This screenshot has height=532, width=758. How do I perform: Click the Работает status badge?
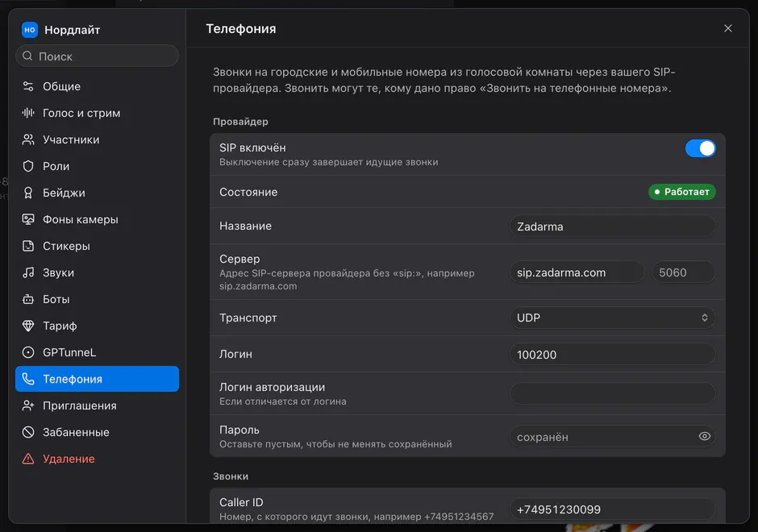(681, 192)
